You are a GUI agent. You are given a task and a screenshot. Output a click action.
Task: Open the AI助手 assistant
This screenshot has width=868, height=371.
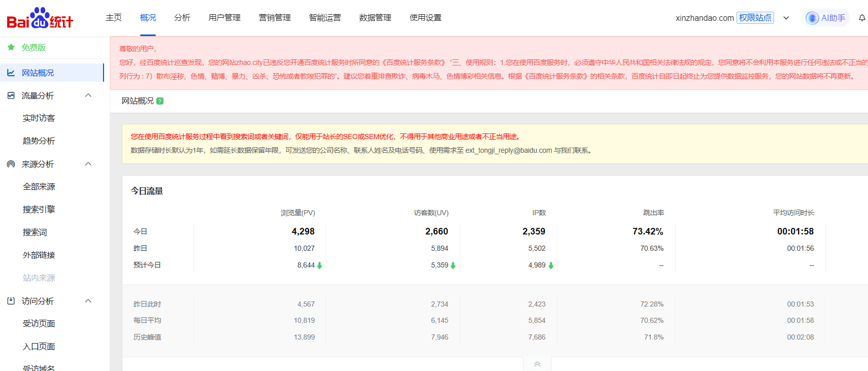826,18
